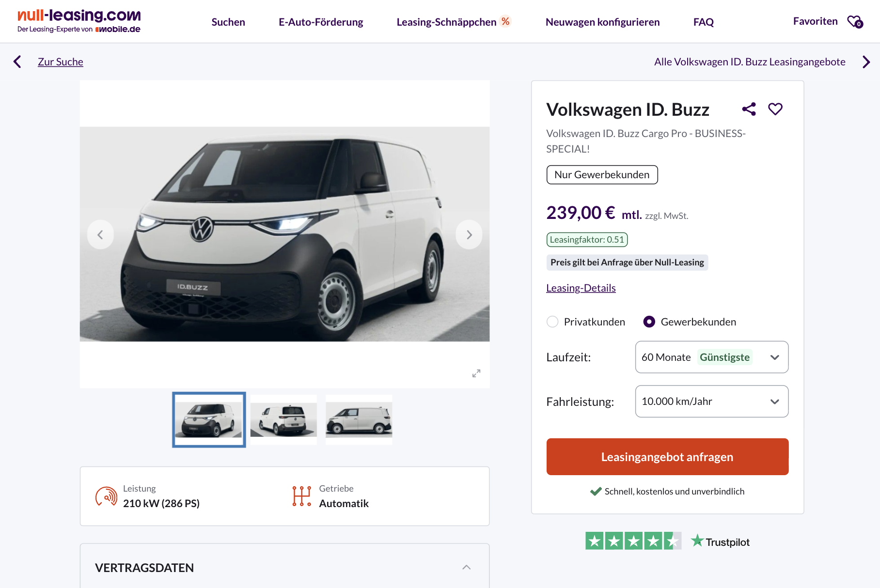Add the vehicle to favorites via the heart icon

pyautogui.click(x=775, y=109)
